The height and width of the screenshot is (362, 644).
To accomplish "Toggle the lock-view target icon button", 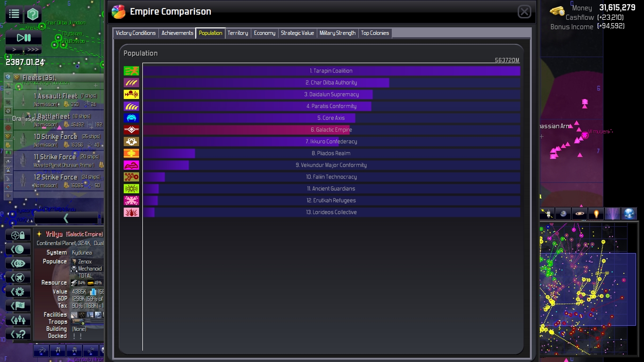I will tap(18, 235).
